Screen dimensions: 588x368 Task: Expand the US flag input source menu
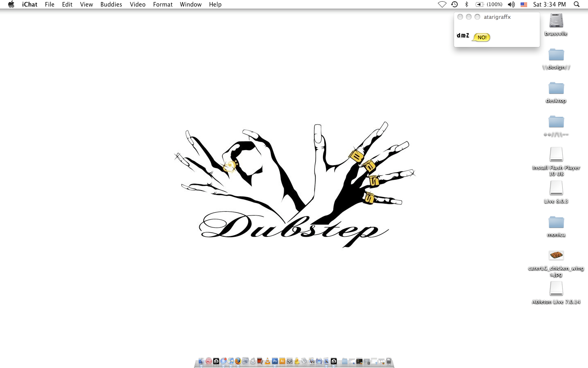[524, 4]
